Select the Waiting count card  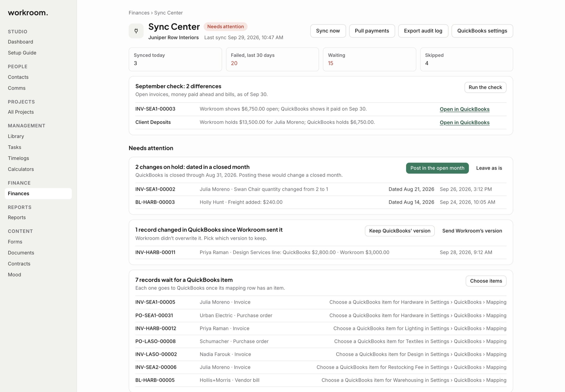(x=369, y=59)
